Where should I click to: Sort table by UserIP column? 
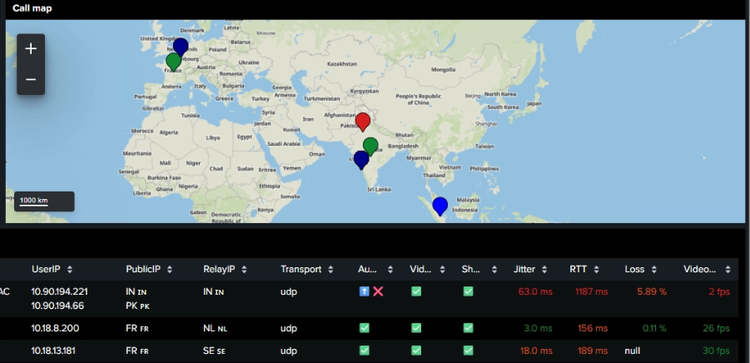click(52, 269)
